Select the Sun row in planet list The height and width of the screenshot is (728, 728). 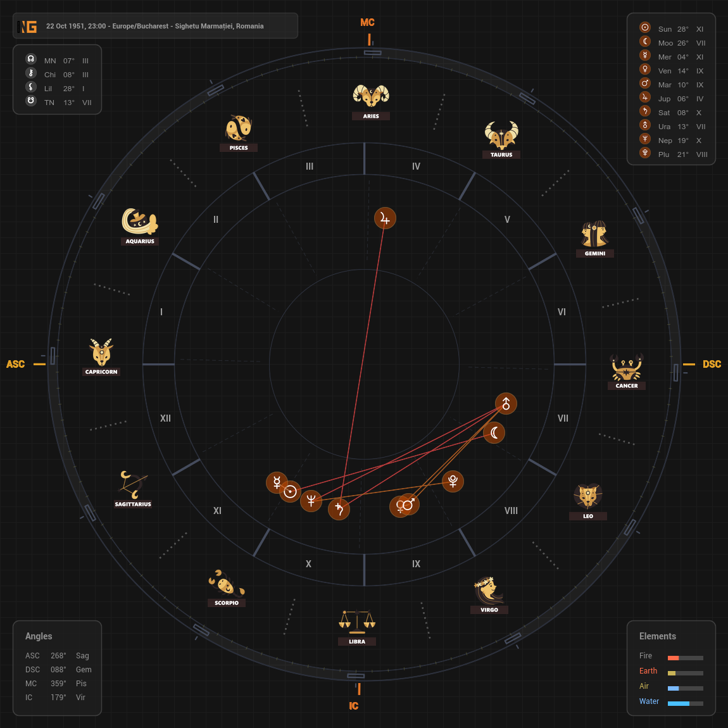click(x=671, y=29)
